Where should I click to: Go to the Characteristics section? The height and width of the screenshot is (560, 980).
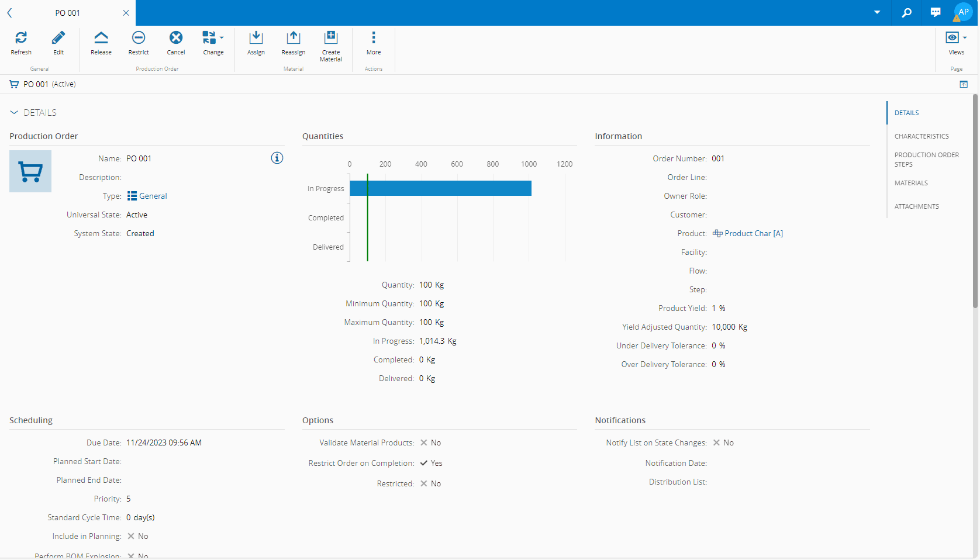922,136
